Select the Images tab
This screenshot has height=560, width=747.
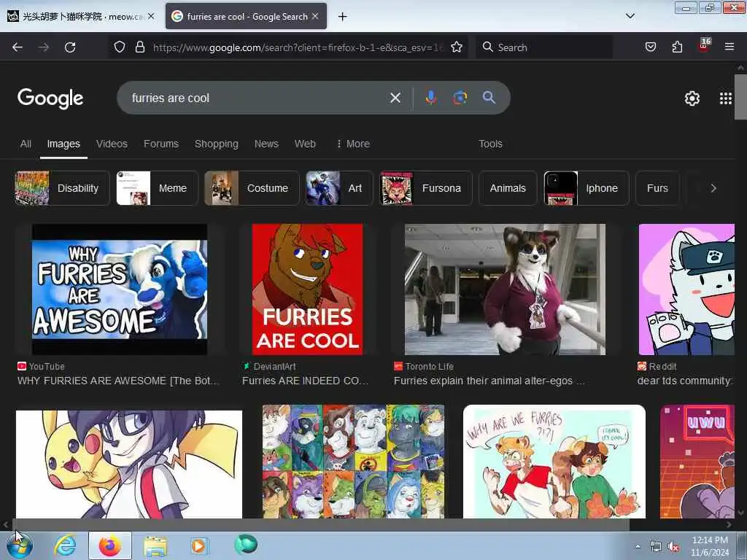[x=63, y=144]
